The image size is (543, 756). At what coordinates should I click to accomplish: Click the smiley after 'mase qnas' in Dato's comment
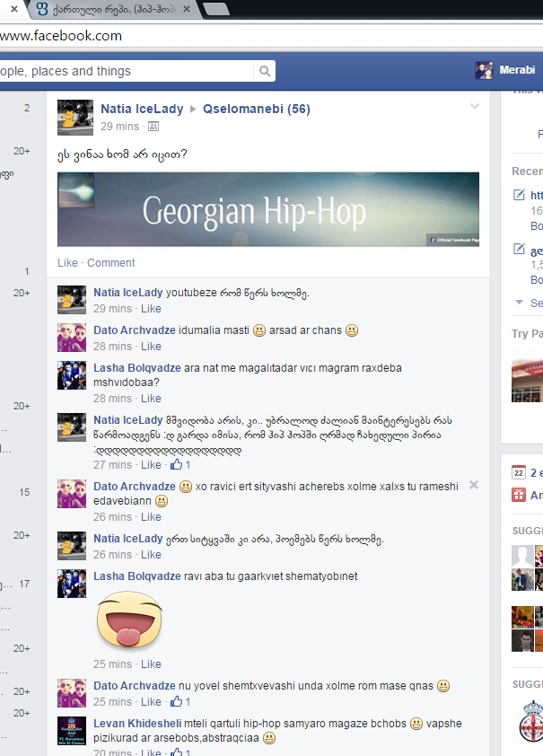(x=443, y=686)
